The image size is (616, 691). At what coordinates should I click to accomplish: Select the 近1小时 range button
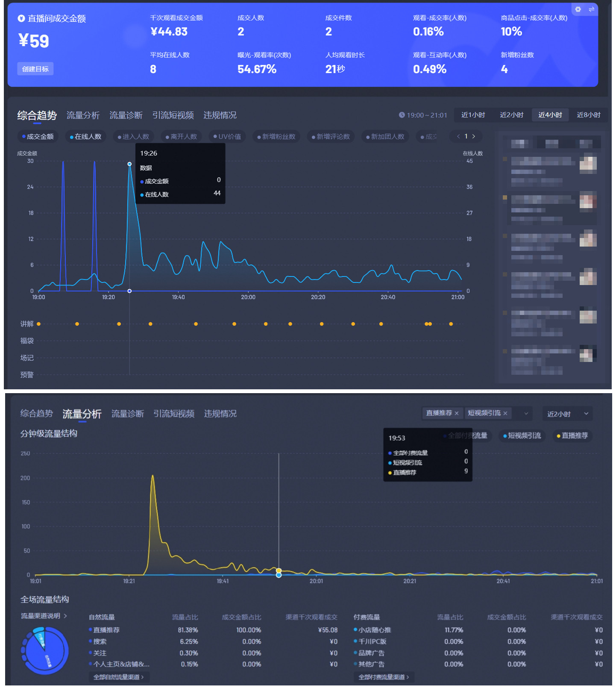(x=473, y=115)
